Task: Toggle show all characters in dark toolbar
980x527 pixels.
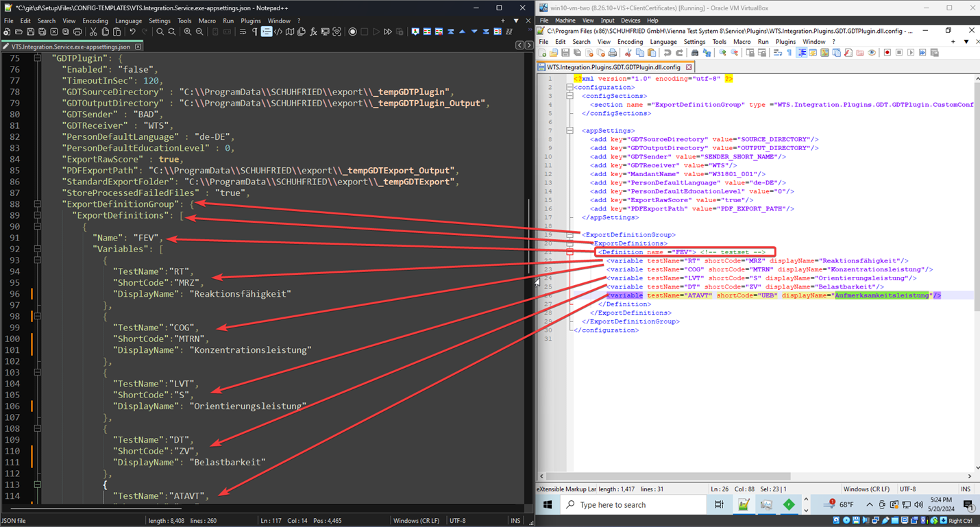Action: 254,32
